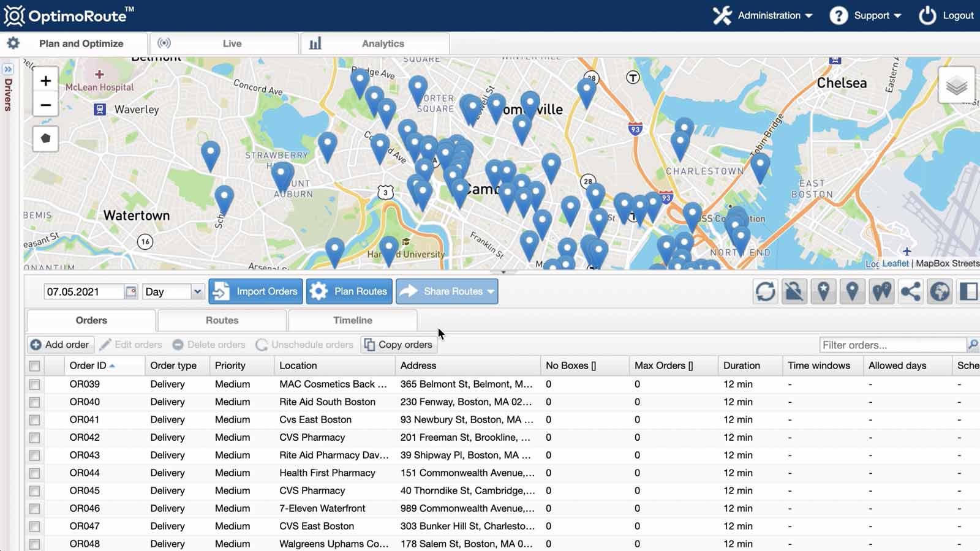
Task: Toggle the side panel layout icon
Action: click(x=968, y=291)
